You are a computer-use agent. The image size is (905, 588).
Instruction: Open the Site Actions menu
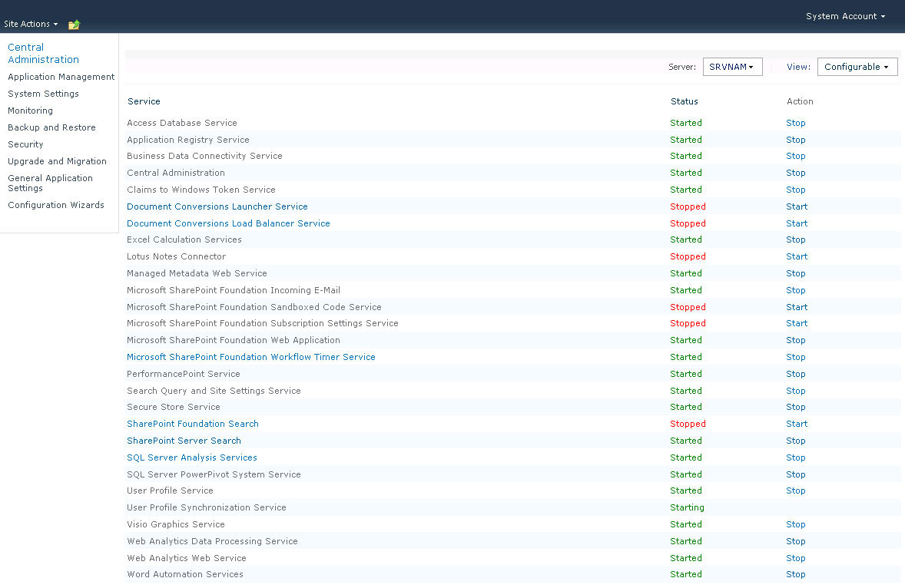[x=31, y=25]
